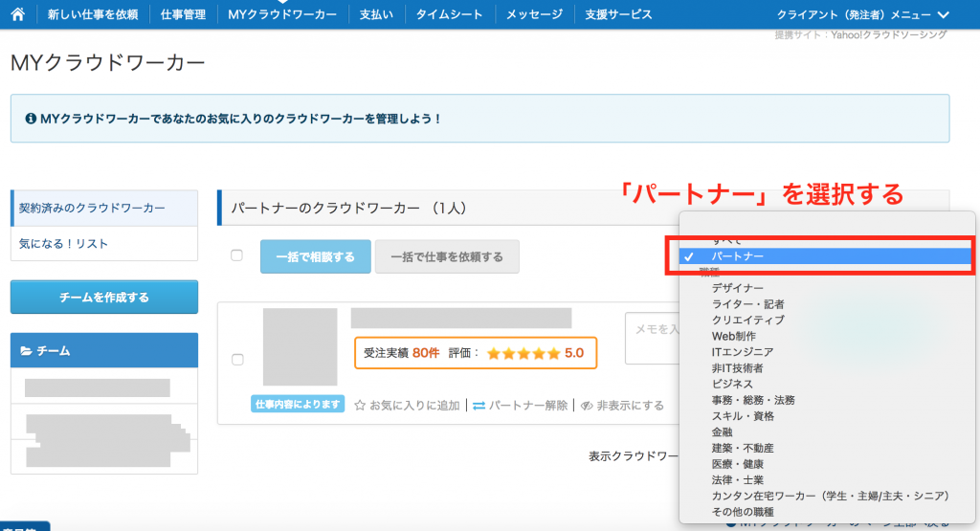980x531 pixels.
Task: Toggle the select-all checkbox beside 一括で相談する
Action: (236, 255)
